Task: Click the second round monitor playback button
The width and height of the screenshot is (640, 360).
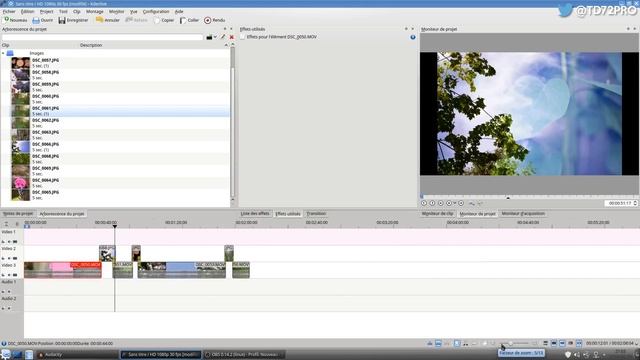Action: point(432,203)
